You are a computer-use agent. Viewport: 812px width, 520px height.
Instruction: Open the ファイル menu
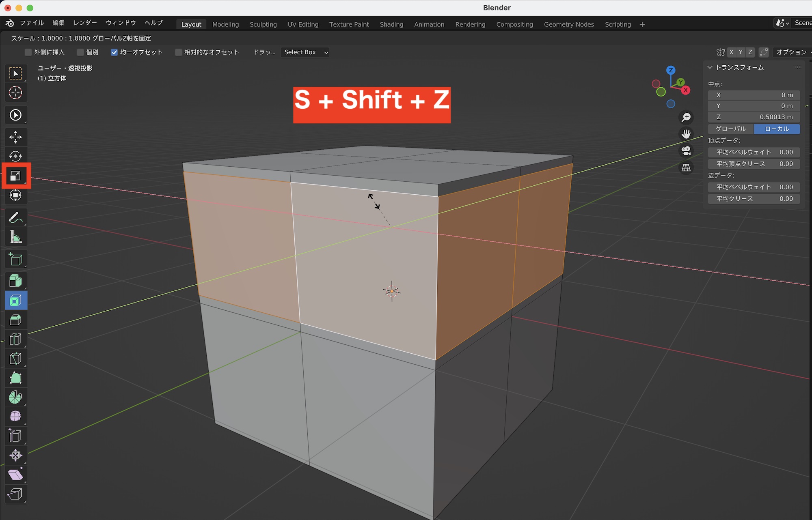pyautogui.click(x=32, y=23)
